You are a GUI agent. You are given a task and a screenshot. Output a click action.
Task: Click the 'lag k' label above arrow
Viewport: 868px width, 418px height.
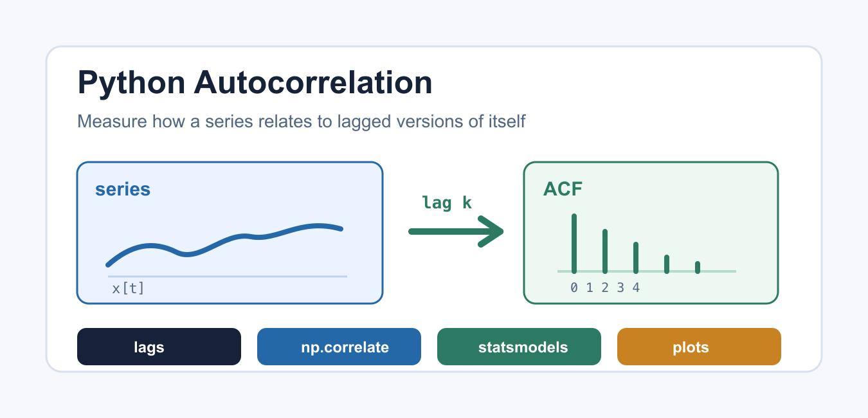pos(447,203)
